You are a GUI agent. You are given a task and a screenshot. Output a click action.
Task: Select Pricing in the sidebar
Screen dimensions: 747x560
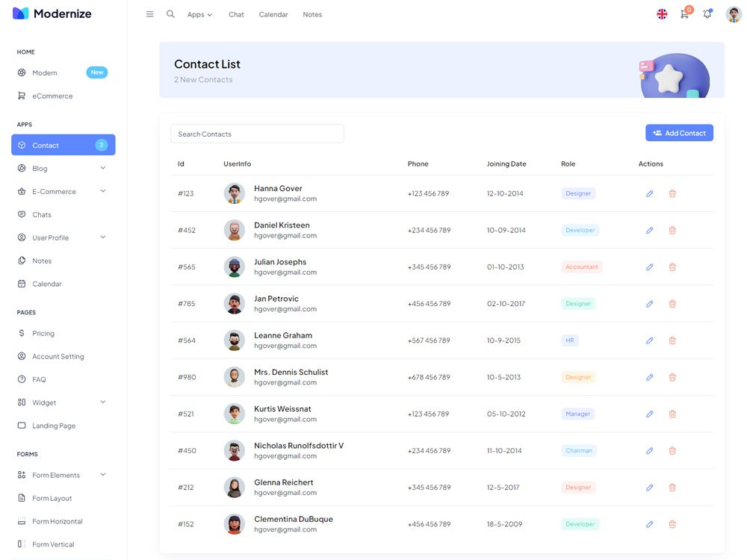tap(43, 334)
